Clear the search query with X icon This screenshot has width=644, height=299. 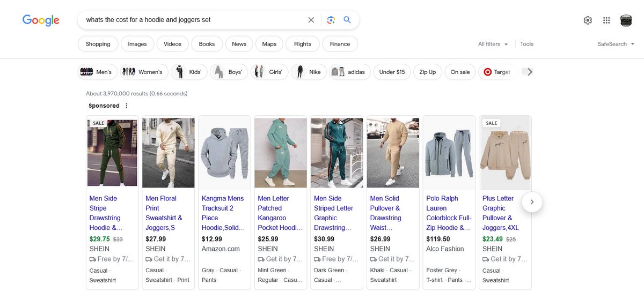pyautogui.click(x=311, y=20)
